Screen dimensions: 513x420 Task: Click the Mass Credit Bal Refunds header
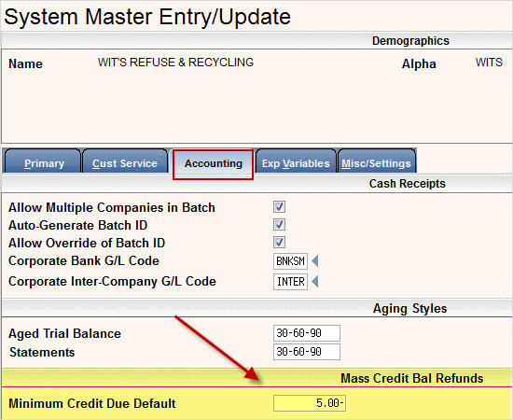(x=412, y=378)
